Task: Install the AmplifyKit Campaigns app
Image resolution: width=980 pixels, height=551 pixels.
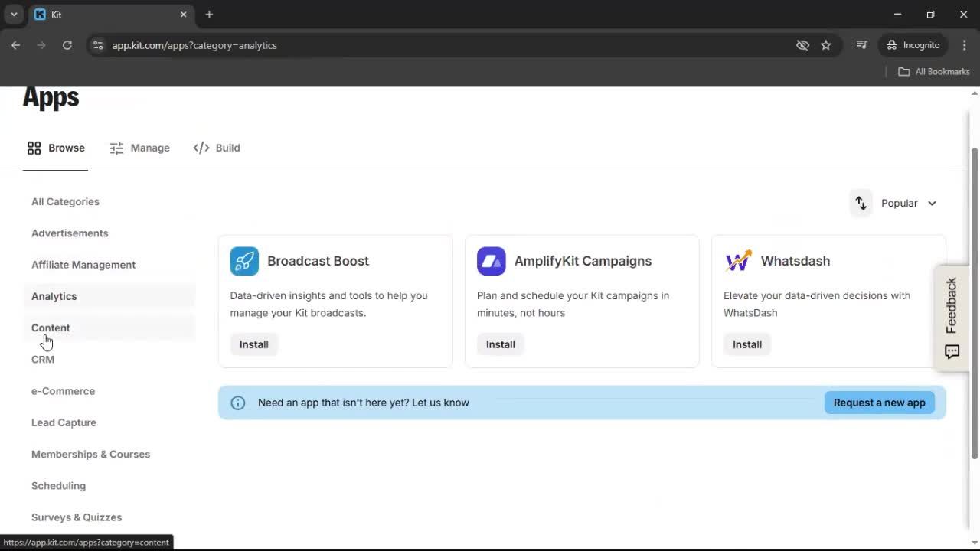Action: [x=500, y=344]
